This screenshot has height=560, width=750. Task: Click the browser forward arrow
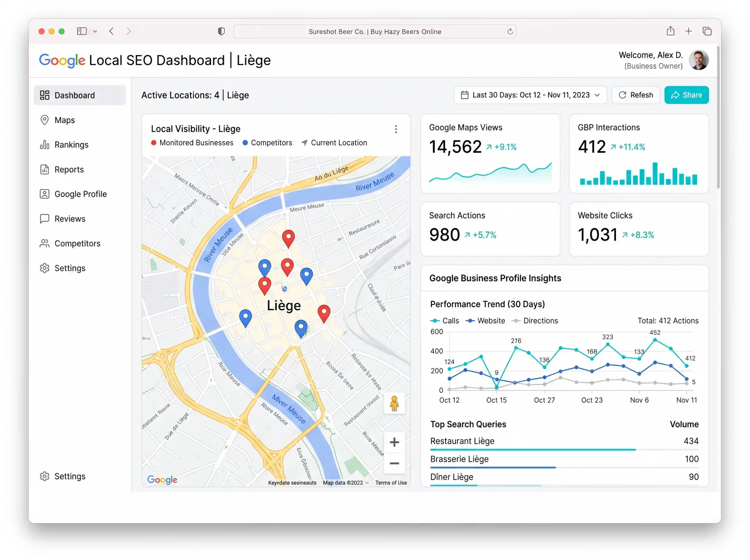(128, 31)
